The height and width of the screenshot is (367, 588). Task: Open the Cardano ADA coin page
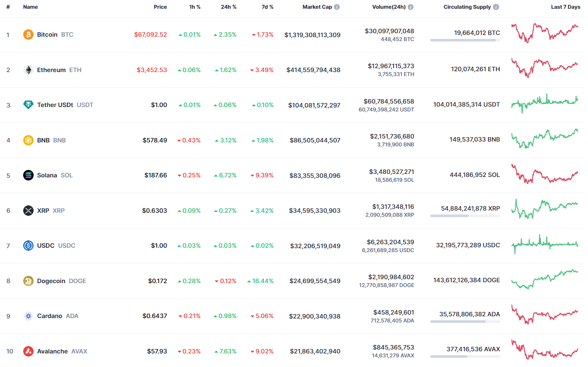(49, 316)
